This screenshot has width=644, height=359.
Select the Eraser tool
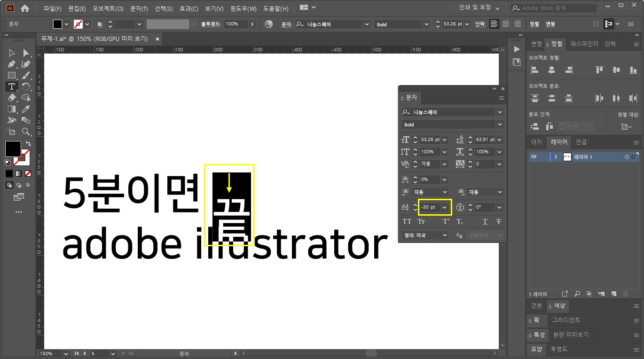tap(12, 98)
